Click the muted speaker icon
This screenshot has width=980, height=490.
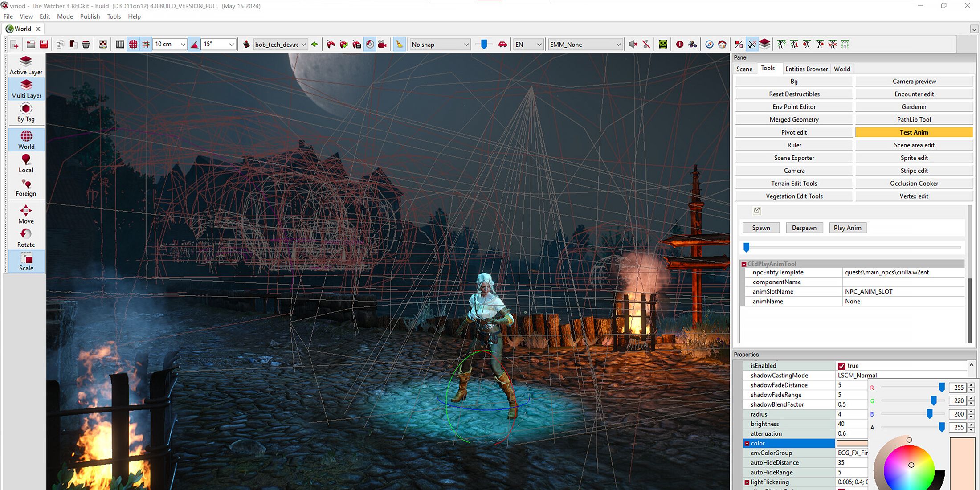(633, 45)
